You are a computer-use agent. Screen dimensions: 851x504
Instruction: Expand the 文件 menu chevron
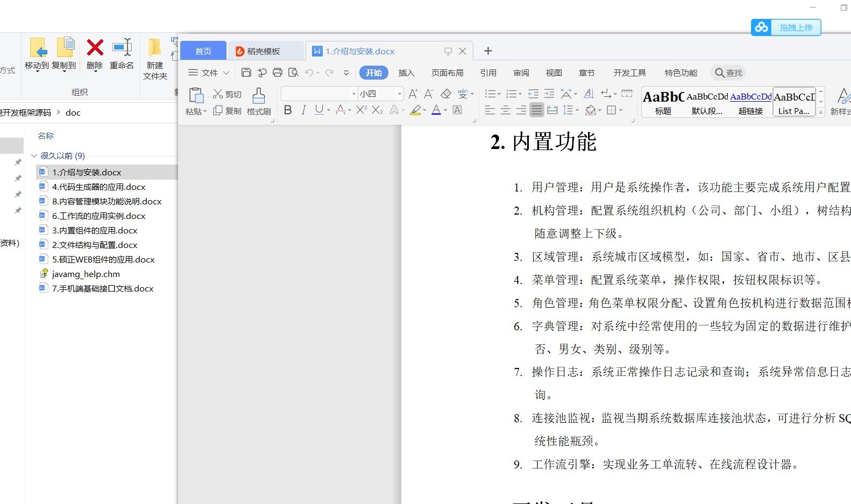[x=226, y=73]
